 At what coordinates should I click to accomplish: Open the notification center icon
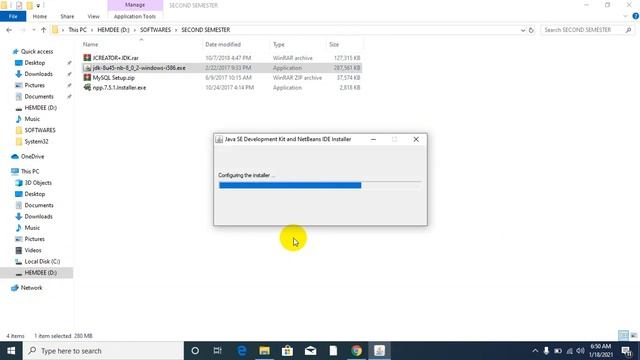point(627,351)
